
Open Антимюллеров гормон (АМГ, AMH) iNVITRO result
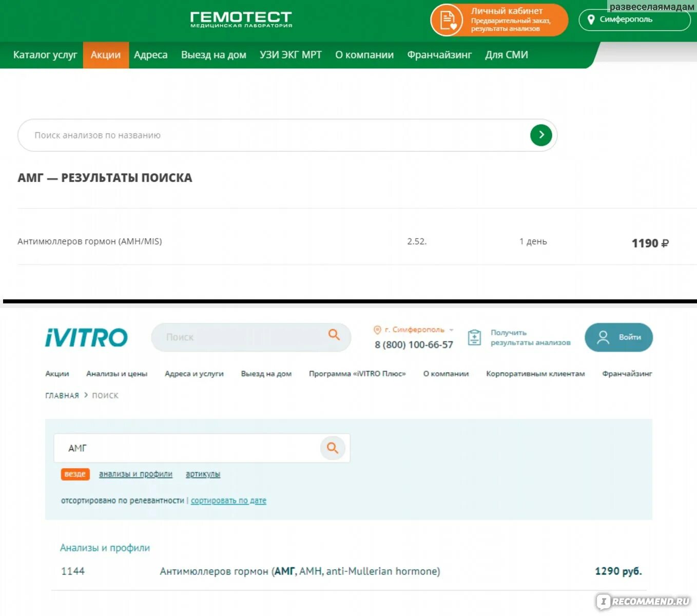300,571
